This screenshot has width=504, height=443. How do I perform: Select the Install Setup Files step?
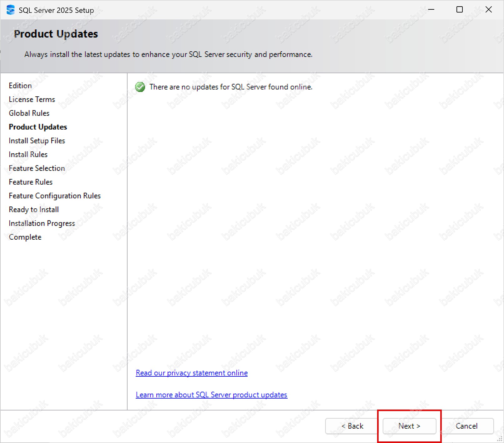click(37, 141)
